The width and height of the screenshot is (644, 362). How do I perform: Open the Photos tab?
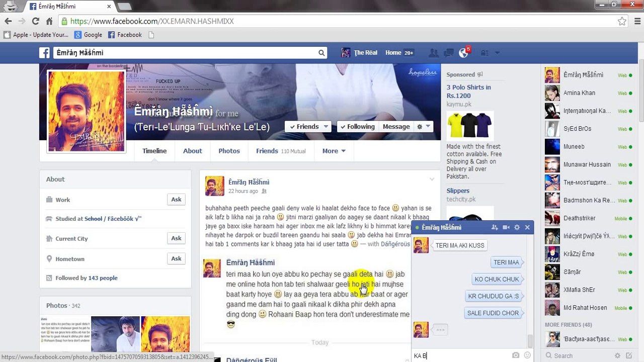(229, 151)
